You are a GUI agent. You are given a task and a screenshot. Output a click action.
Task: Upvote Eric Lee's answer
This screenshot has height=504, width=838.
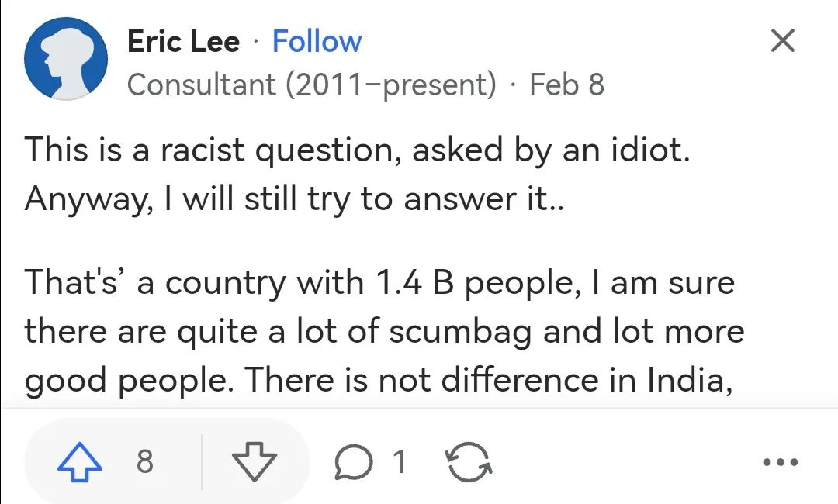(81, 463)
